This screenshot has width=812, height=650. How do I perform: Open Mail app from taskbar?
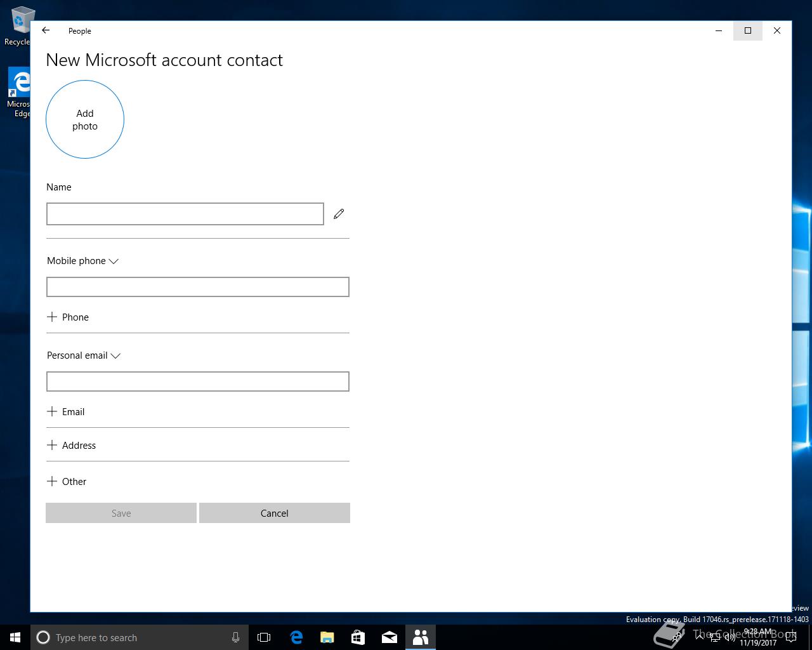(x=390, y=637)
